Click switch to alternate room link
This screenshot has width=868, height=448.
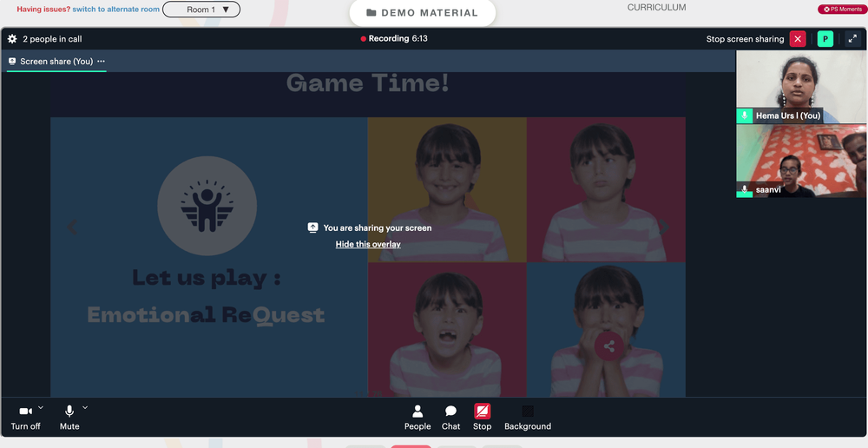coord(115,10)
